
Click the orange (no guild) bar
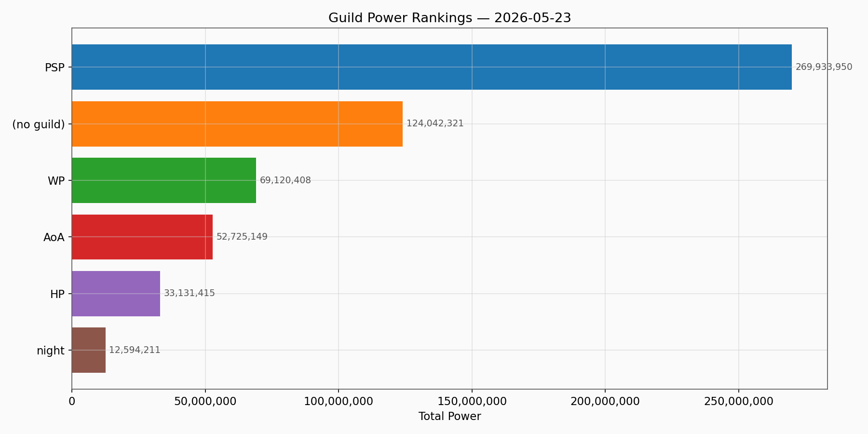coord(237,124)
